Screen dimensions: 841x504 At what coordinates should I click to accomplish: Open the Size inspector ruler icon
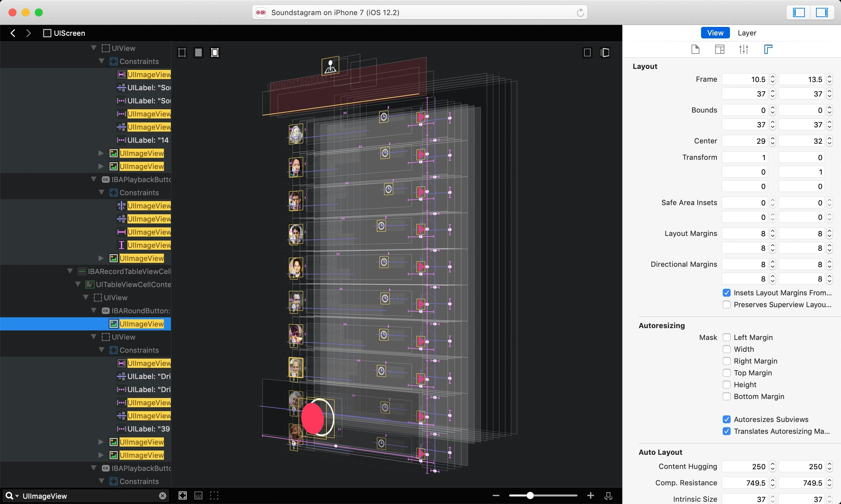pyautogui.click(x=768, y=49)
